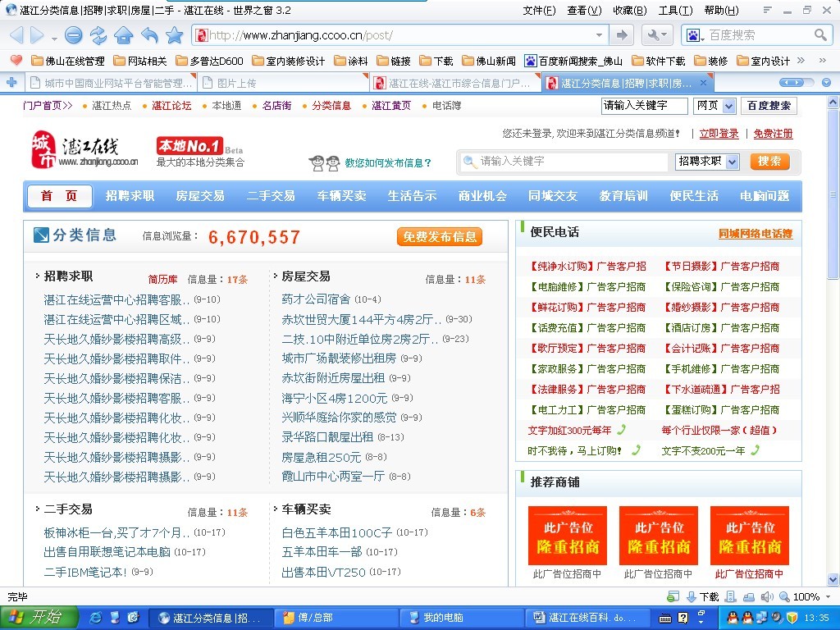Click the undo closed page arrow icon
This screenshot has height=630, width=840.
click(x=149, y=35)
